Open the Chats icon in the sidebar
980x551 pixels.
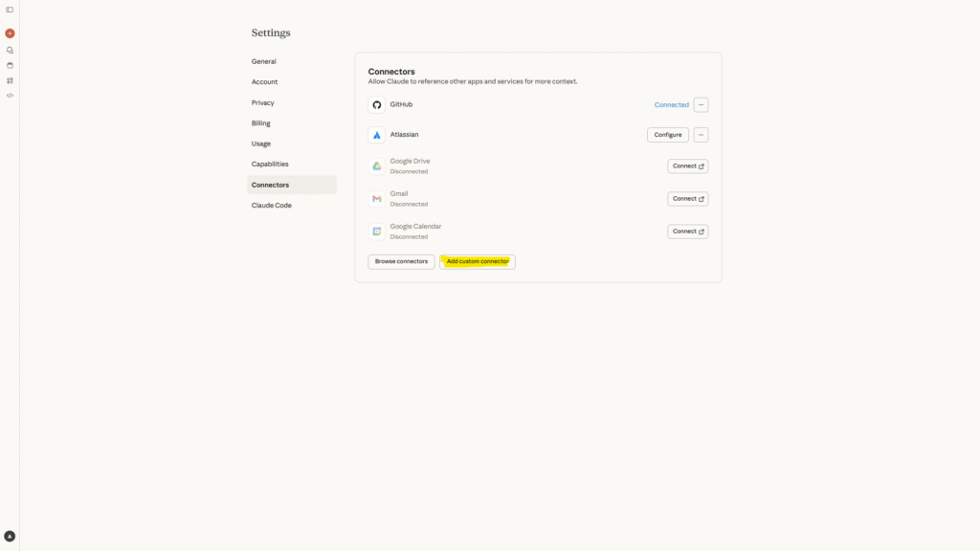(10, 50)
